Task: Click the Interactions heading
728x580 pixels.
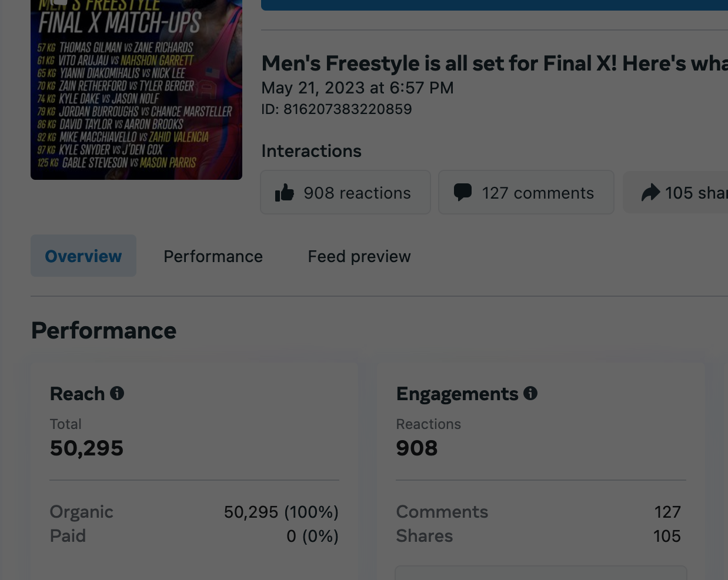Action: pos(311,151)
